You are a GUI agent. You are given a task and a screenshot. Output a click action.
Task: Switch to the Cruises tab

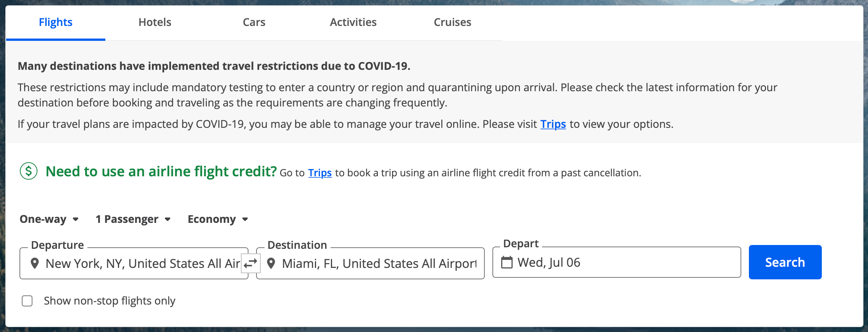point(452,22)
